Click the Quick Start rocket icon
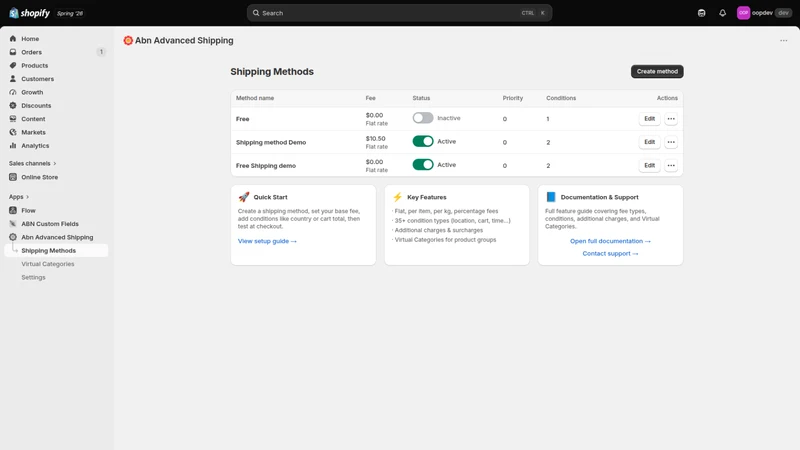800x450 pixels. 244,197
